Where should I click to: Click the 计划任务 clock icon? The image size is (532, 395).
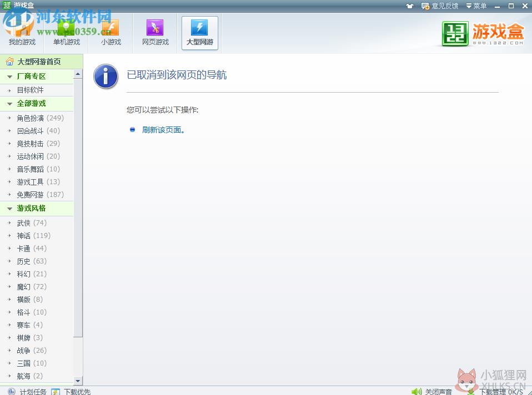click(11, 392)
